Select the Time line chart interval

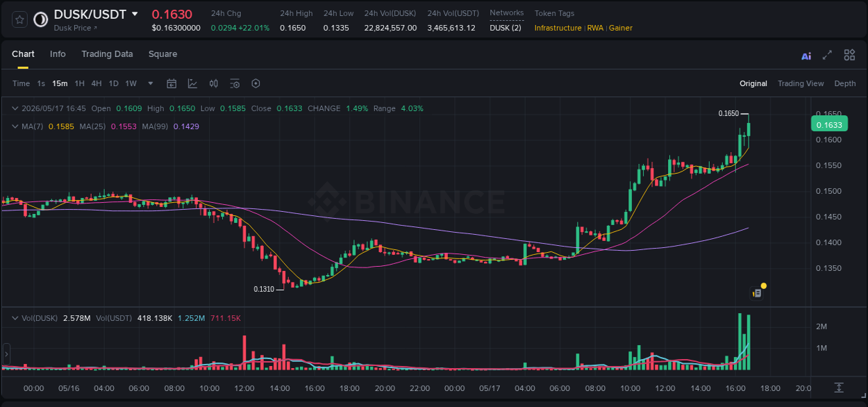click(21, 83)
